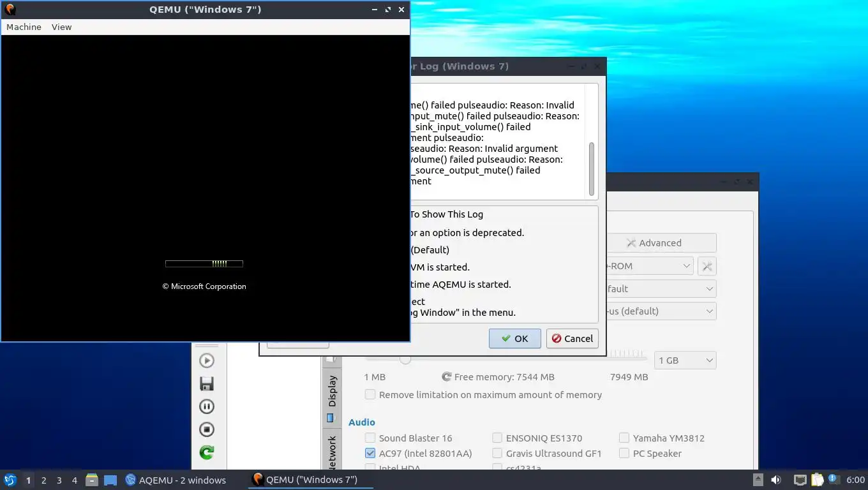Click the Advanced button in AQEMU settings
Viewport: 868px width, 490px height.
(x=661, y=243)
